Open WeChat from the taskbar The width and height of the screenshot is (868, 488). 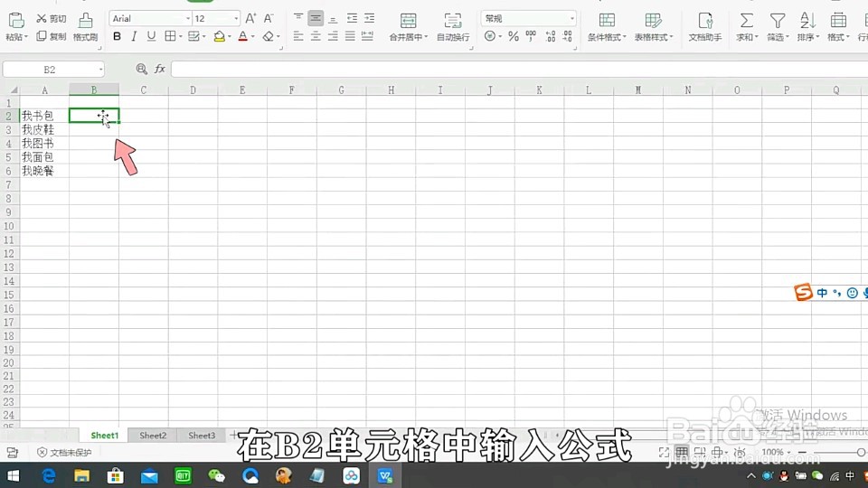pos(216,476)
